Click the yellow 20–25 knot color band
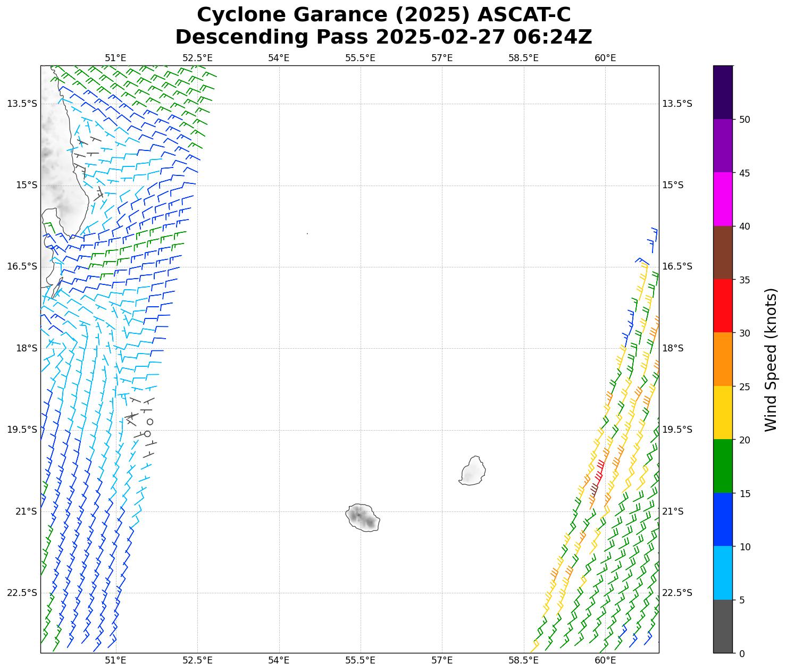The image size is (786, 672). click(x=723, y=413)
